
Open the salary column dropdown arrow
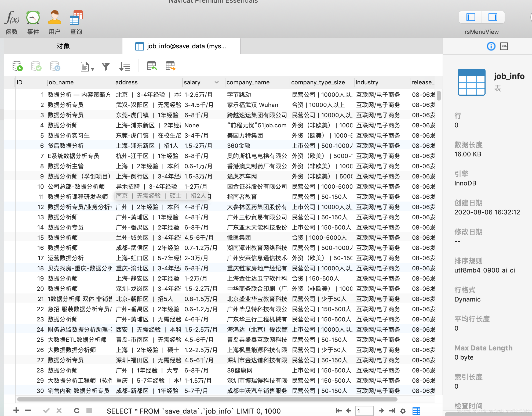click(217, 82)
